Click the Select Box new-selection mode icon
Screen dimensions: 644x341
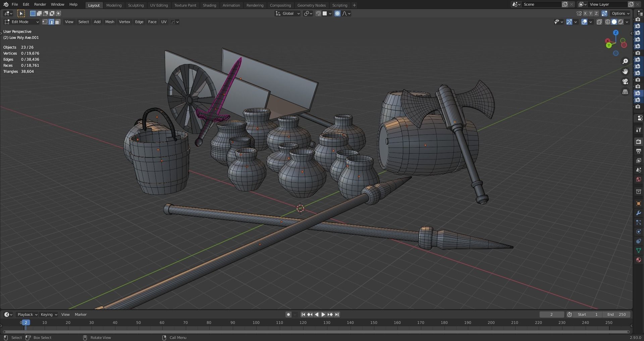click(x=33, y=13)
